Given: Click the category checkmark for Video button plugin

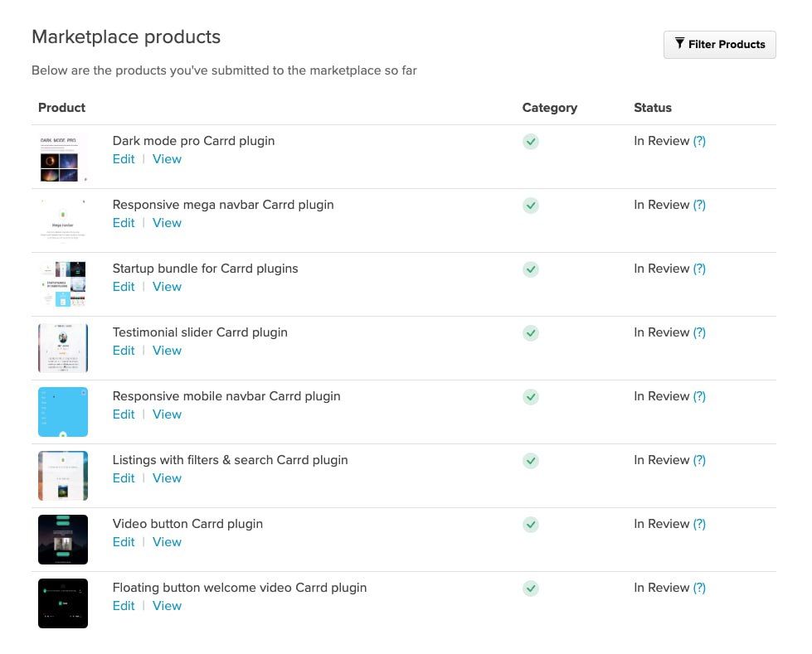Looking at the screenshot, I should pos(531,525).
